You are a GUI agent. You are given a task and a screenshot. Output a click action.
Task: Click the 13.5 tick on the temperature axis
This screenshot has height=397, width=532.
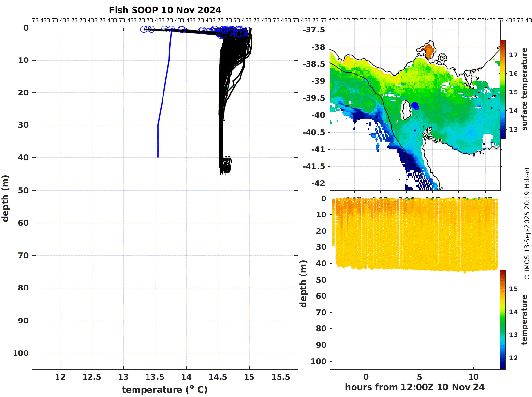tap(155, 377)
